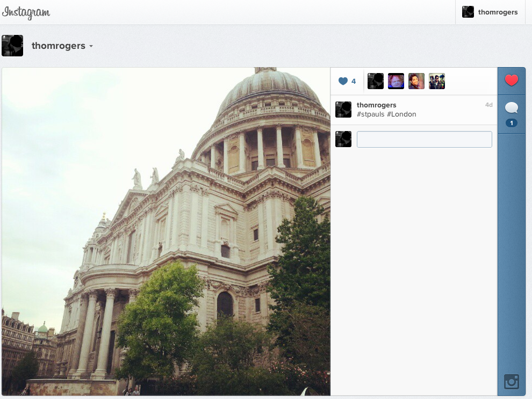This screenshot has width=532, height=399.
Task: Click the blue heart likes count
Action: 347,81
